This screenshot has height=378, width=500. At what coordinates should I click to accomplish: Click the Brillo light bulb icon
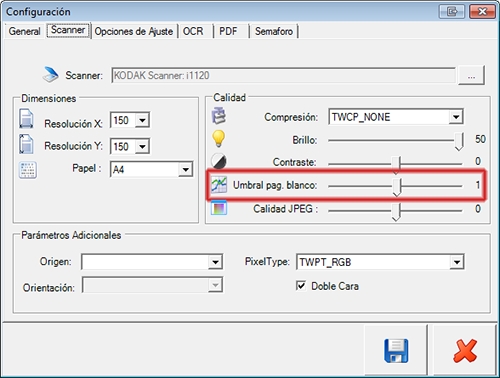pos(219,139)
